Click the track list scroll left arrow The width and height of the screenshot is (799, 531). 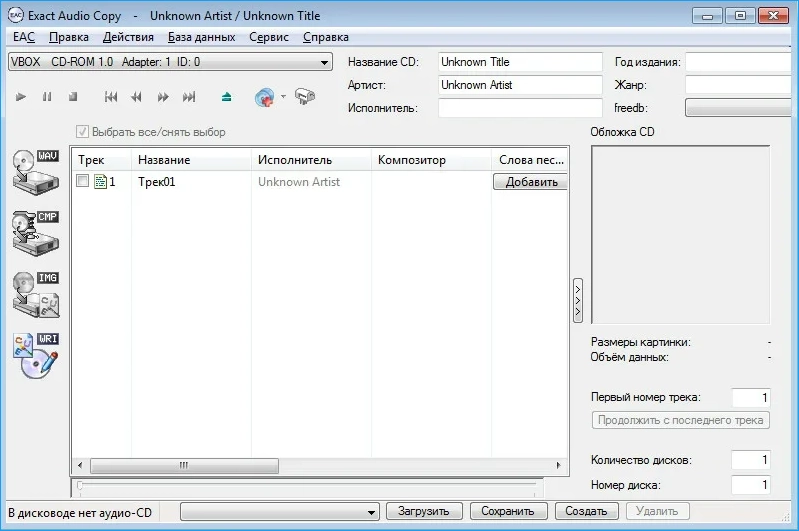coord(80,465)
